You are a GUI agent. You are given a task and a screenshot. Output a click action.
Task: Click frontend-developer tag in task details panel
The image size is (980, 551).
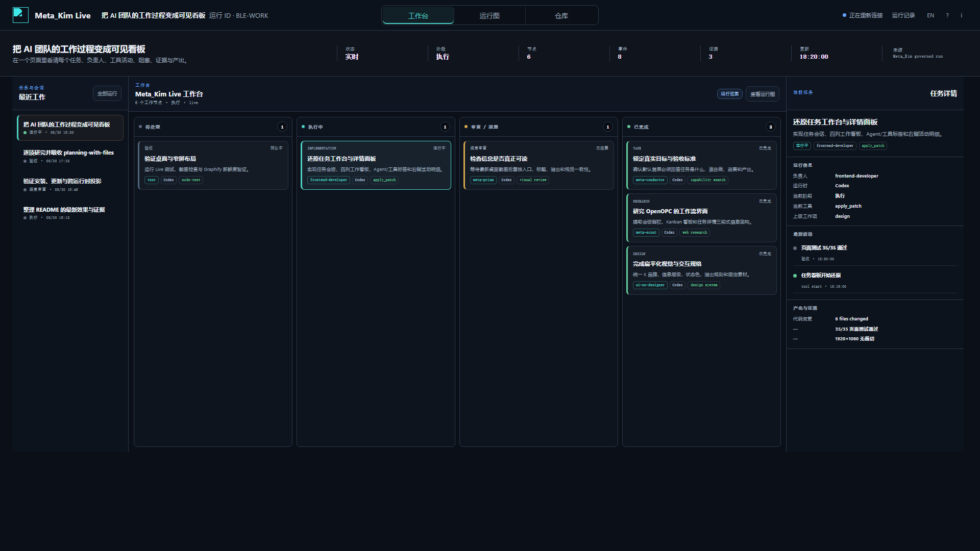point(835,146)
